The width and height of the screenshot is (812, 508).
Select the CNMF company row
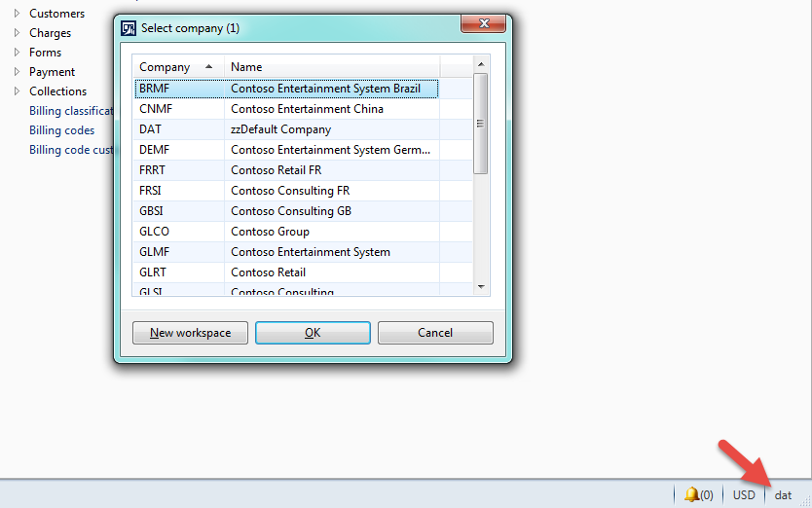pyautogui.click(x=303, y=109)
